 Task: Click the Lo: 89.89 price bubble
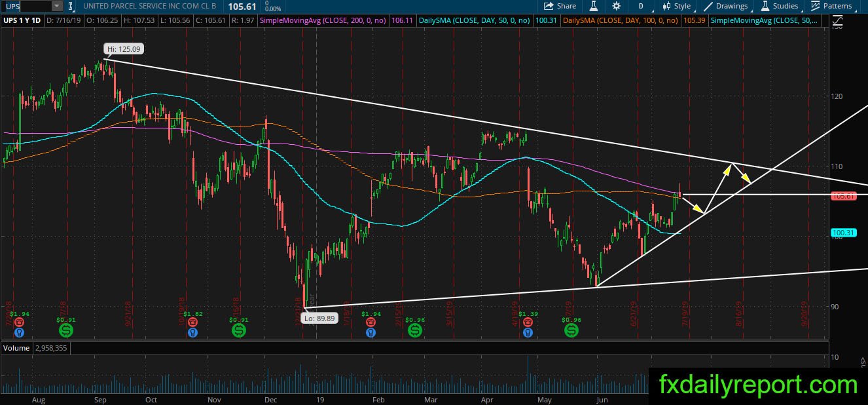pos(319,318)
